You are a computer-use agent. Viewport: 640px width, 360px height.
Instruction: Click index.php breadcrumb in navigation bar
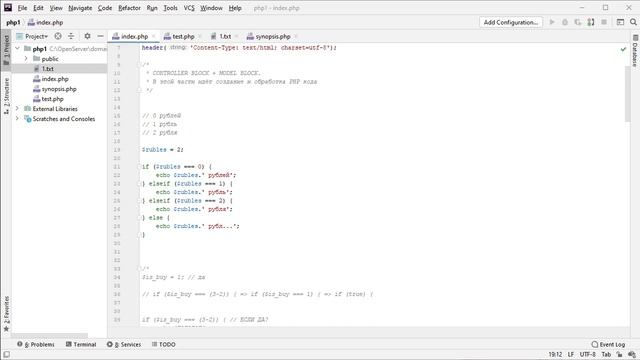pos(45,22)
